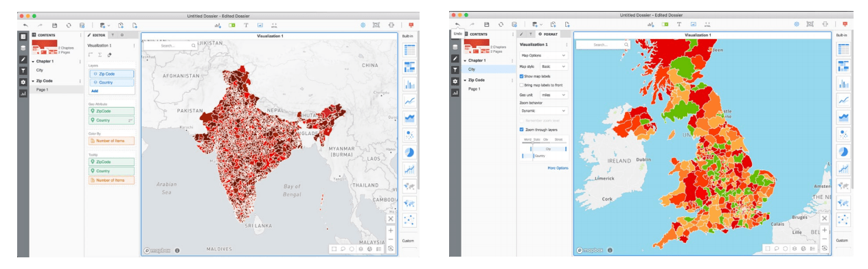868x269 pixels.
Task: Open settings gear icon in left window sidebar
Action: [x=23, y=82]
